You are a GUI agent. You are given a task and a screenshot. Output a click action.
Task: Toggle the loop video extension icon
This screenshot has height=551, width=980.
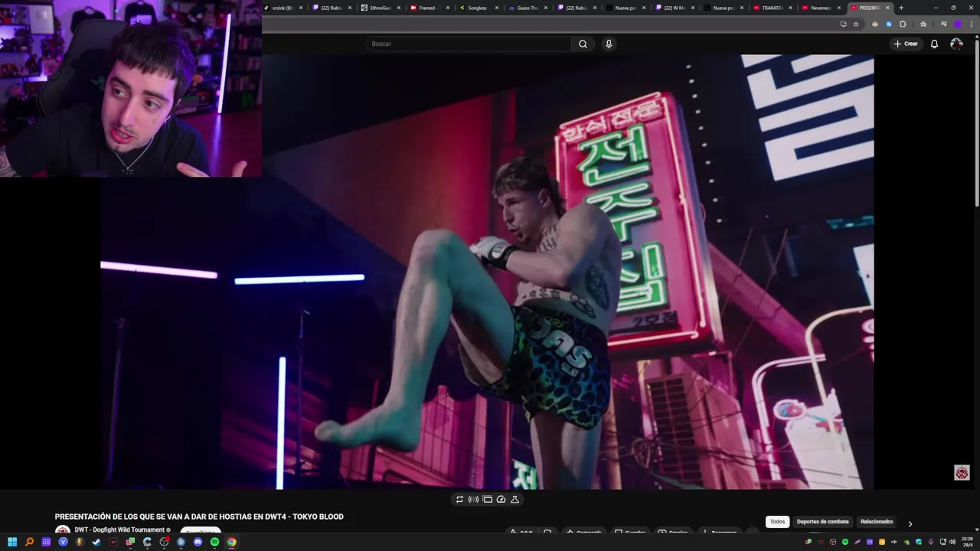point(459,499)
